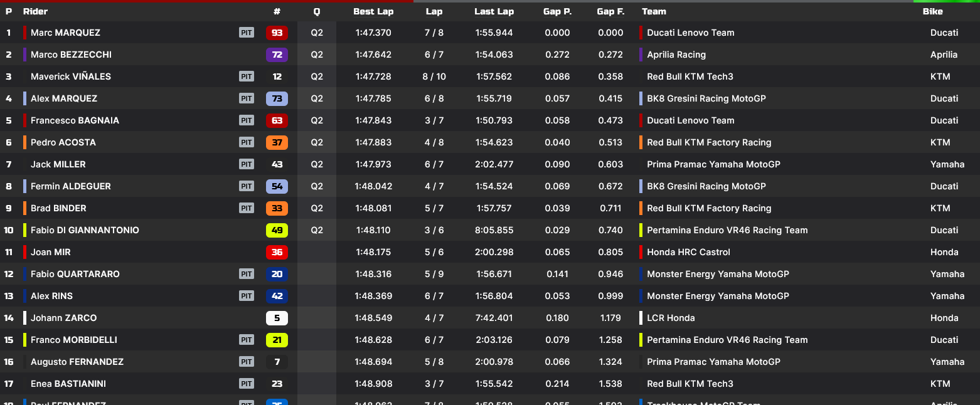980x405 pixels.
Task: Click Red Bull KTM Tech3 in VIÑALES row
Action: pos(690,76)
